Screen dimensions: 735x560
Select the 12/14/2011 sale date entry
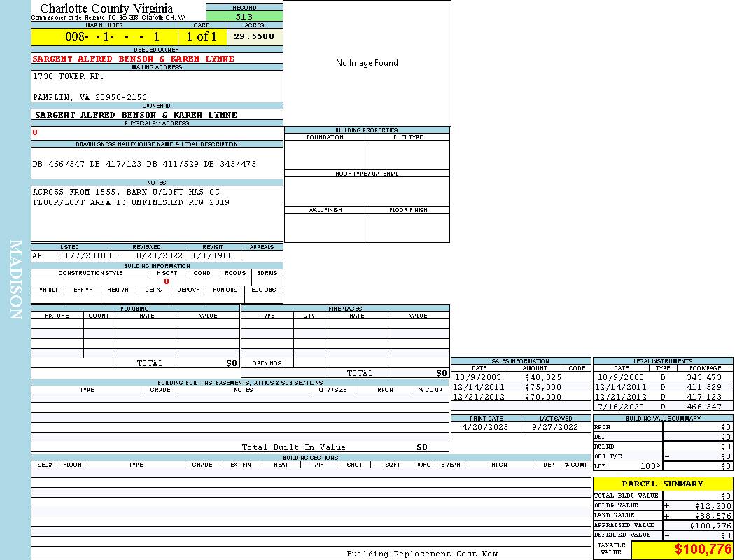479,387
